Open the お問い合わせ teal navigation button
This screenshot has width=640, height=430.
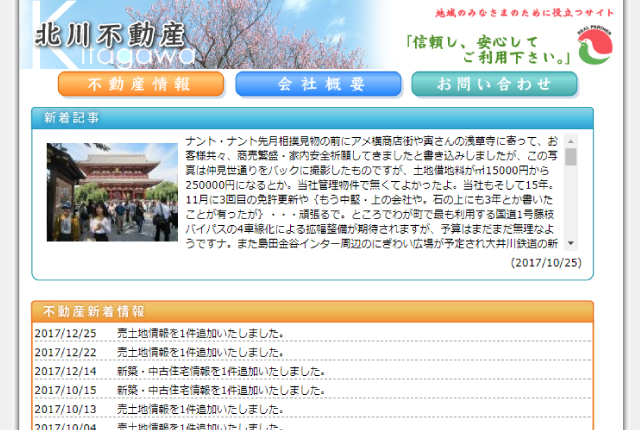(494, 84)
